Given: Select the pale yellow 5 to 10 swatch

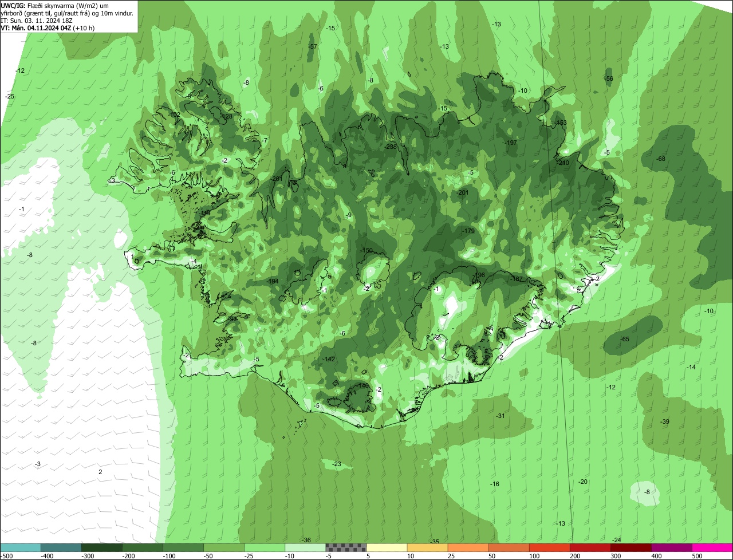Looking at the screenshot, I should click(x=387, y=547).
